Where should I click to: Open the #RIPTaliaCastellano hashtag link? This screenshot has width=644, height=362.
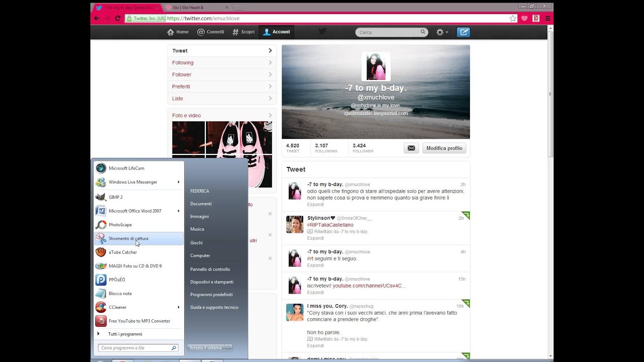(330, 225)
